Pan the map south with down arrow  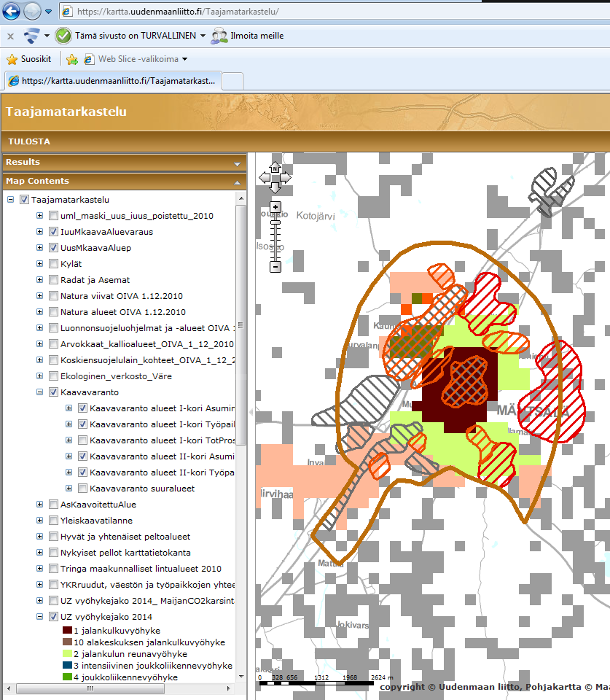pos(275,188)
